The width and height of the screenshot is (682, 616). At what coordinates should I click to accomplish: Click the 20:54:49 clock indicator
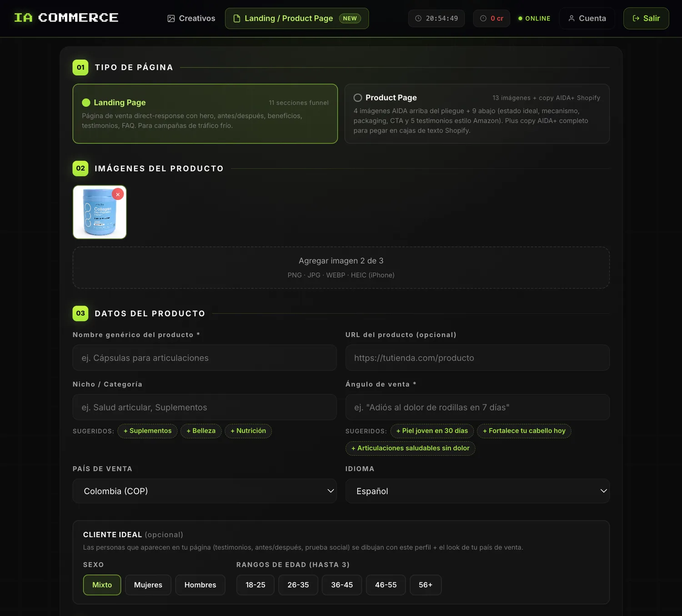(x=436, y=18)
